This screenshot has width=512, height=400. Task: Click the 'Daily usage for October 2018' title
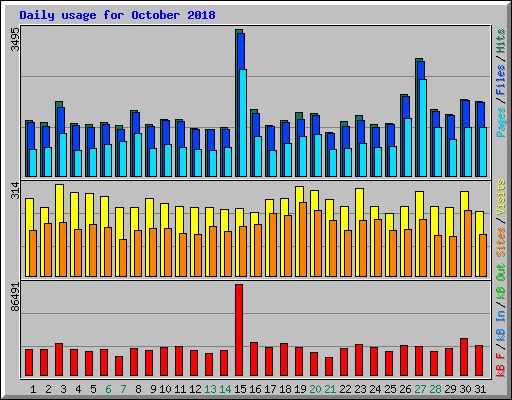point(117,15)
